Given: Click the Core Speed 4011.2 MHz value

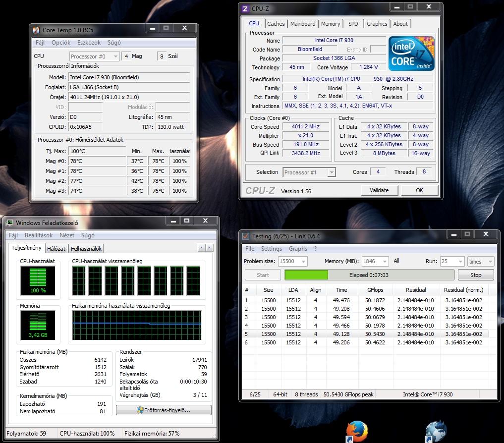Looking at the screenshot, I should [x=306, y=127].
